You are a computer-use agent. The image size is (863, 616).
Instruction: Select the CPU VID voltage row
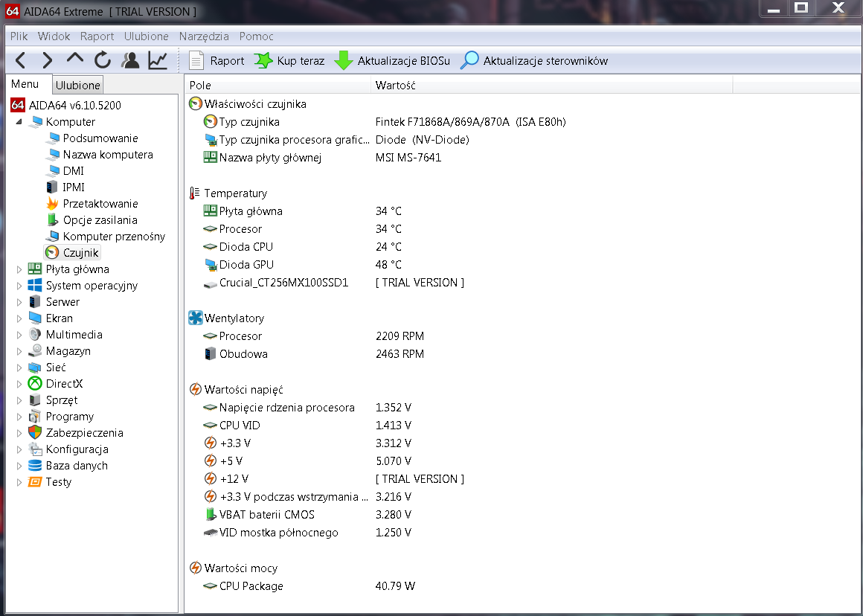pos(307,426)
